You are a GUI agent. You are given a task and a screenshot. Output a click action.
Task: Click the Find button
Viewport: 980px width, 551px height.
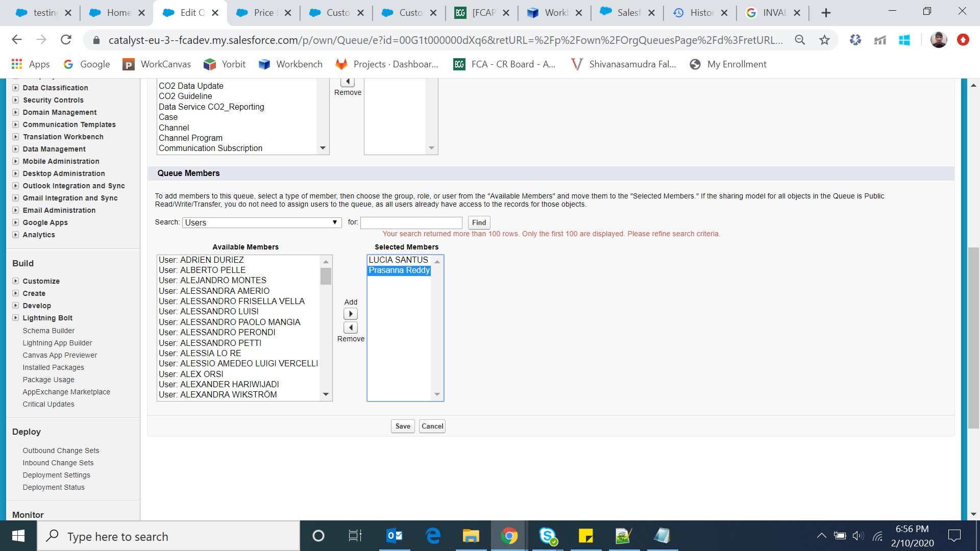(479, 222)
